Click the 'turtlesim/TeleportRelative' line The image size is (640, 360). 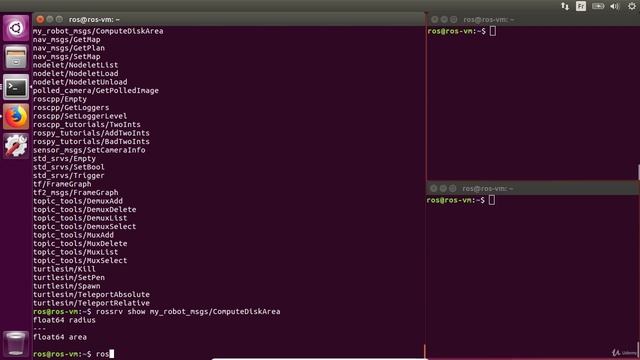[91, 303]
